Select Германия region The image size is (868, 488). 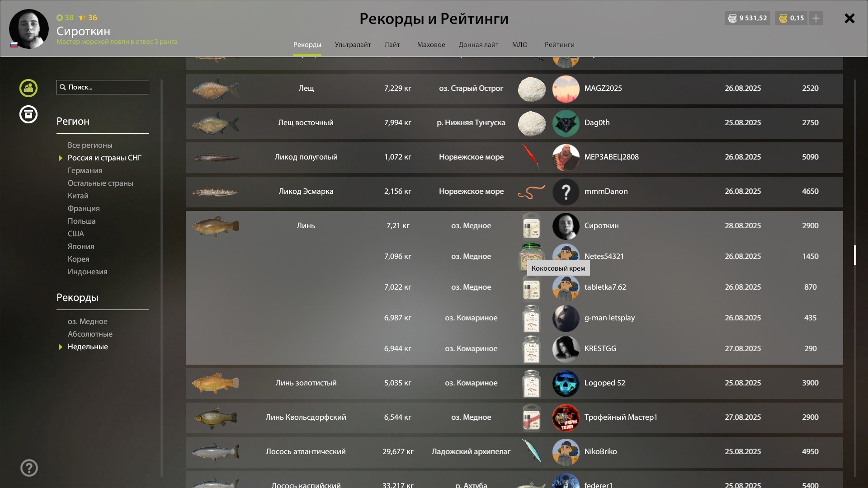(85, 170)
